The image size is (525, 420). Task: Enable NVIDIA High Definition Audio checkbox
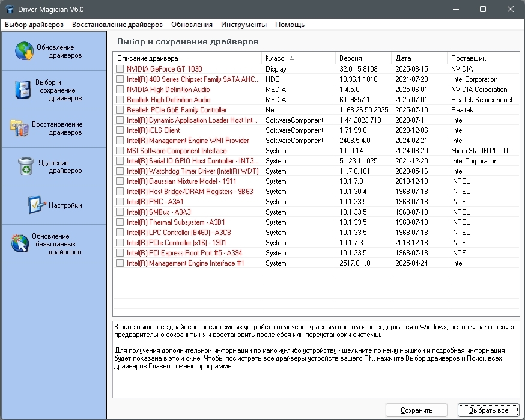(120, 90)
